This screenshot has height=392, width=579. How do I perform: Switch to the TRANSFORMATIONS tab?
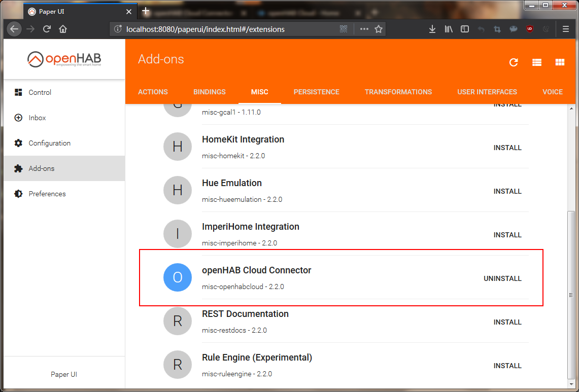tap(398, 92)
